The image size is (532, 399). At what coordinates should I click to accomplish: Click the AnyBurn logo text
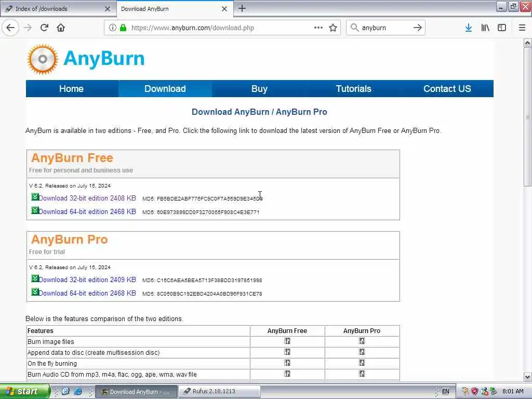point(104,58)
